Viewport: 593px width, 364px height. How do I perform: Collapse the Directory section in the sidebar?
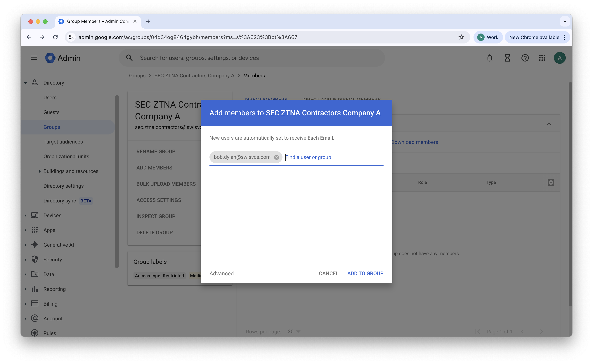point(26,83)
